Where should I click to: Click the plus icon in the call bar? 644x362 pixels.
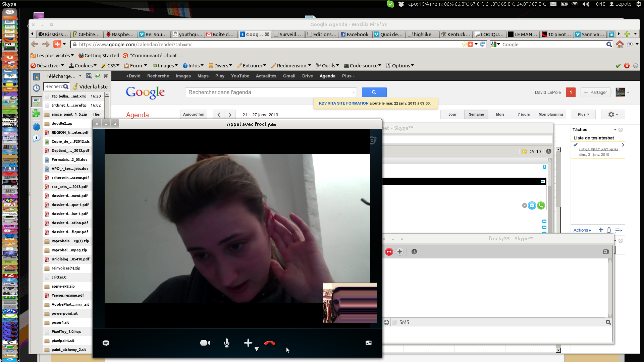click(x=248, y=343)
